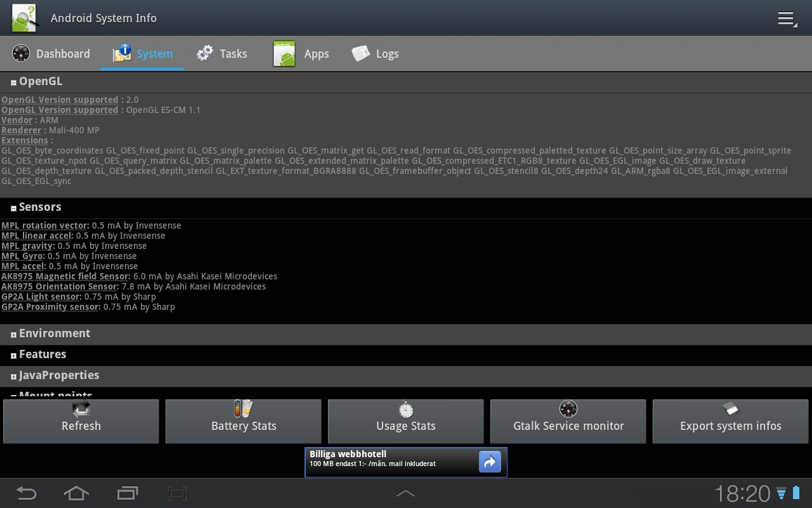Open the Tasks tab
The height and width of the screenshot is (508, 812).
(x=221, y=53)
